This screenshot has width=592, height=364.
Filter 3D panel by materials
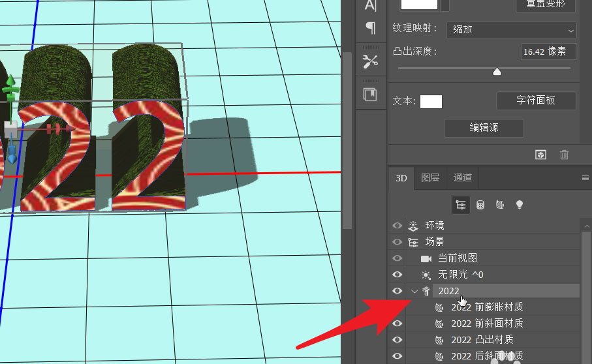500,204
